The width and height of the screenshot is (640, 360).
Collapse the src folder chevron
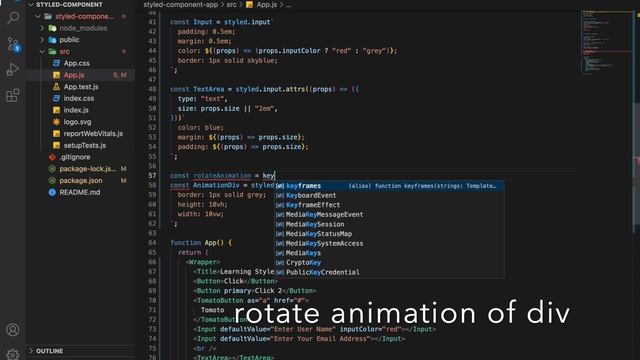[42, 51]
